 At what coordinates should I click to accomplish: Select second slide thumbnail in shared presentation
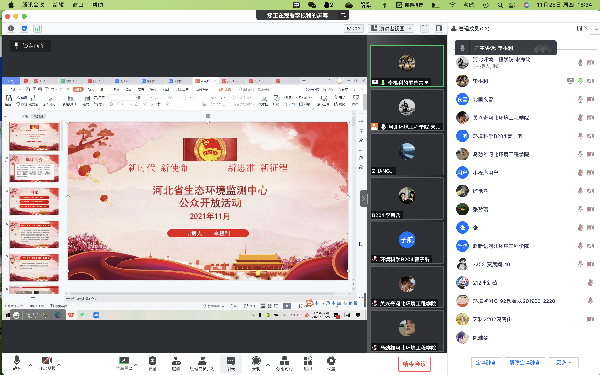point(34,168)
